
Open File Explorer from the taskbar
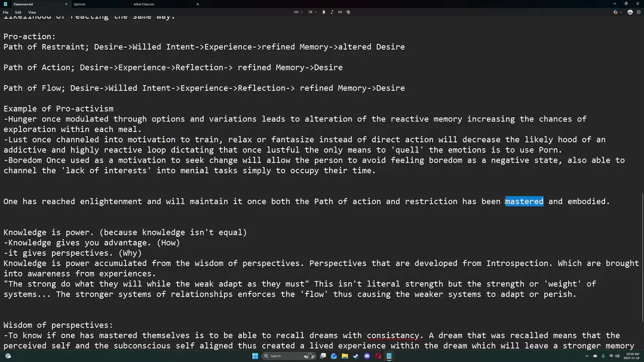coord(345,356)
